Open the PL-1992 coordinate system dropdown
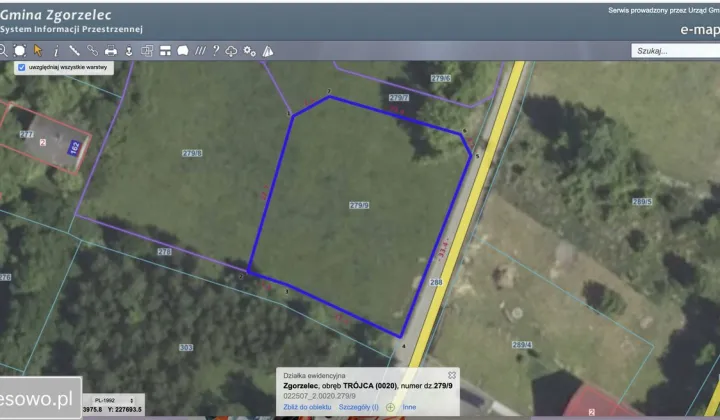This screenshot has width=720, height=420. point(113,400)
